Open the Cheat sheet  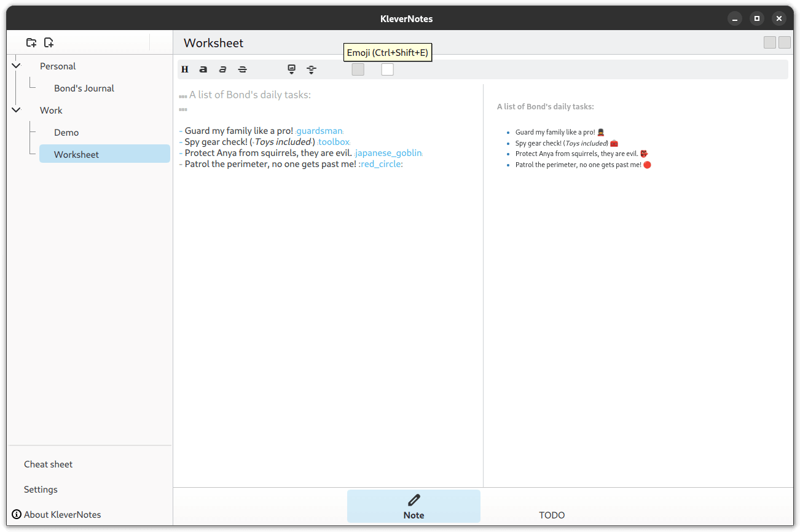coord(49,464)
